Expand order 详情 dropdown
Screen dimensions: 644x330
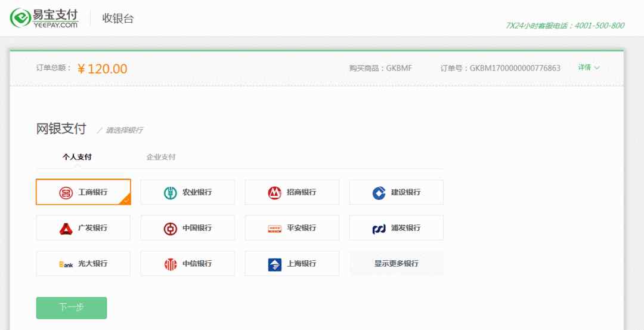(589, 67)
